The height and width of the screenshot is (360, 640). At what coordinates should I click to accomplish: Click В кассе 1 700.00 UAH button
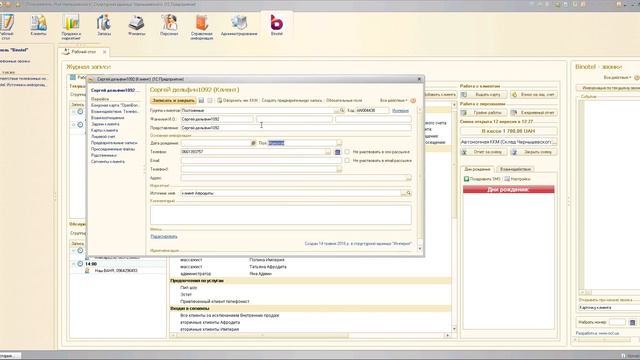point(509,131)
